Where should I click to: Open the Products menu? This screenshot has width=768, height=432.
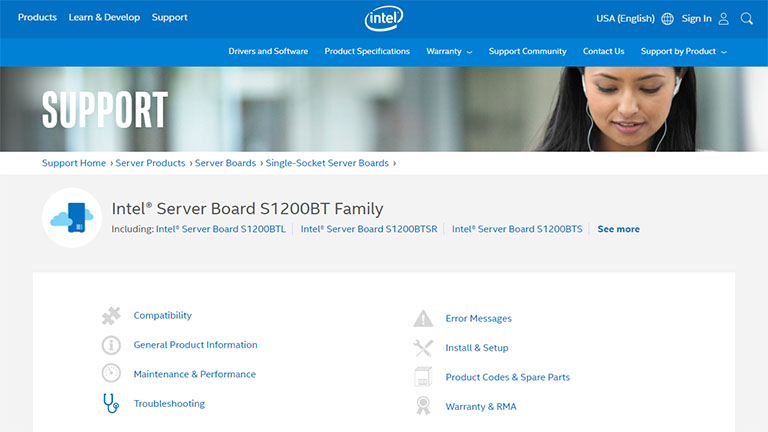[x=37, y=17]
